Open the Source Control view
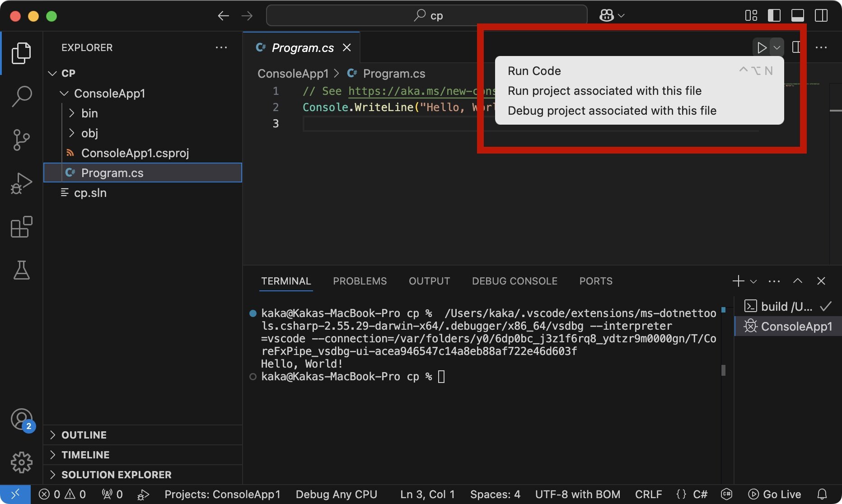 click(21, 139)
